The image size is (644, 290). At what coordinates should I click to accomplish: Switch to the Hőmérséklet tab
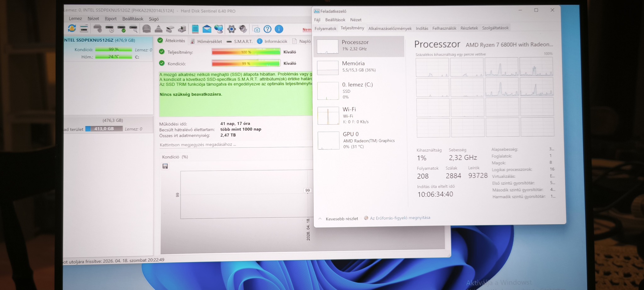tap(206, 41)
